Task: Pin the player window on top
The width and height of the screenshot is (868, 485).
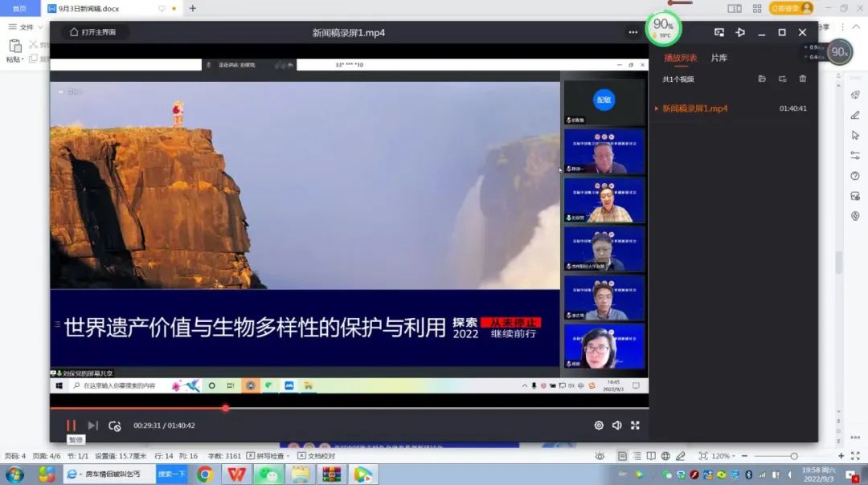Action: 740,33
